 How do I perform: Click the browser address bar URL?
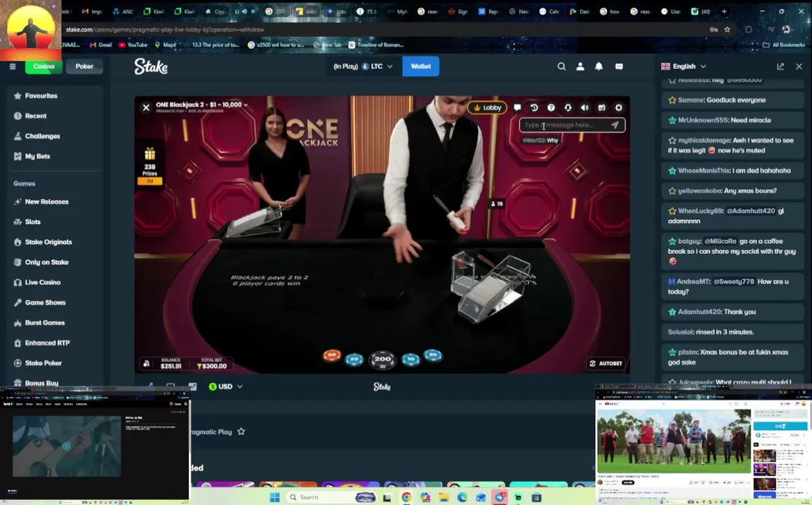click(165, 29)
